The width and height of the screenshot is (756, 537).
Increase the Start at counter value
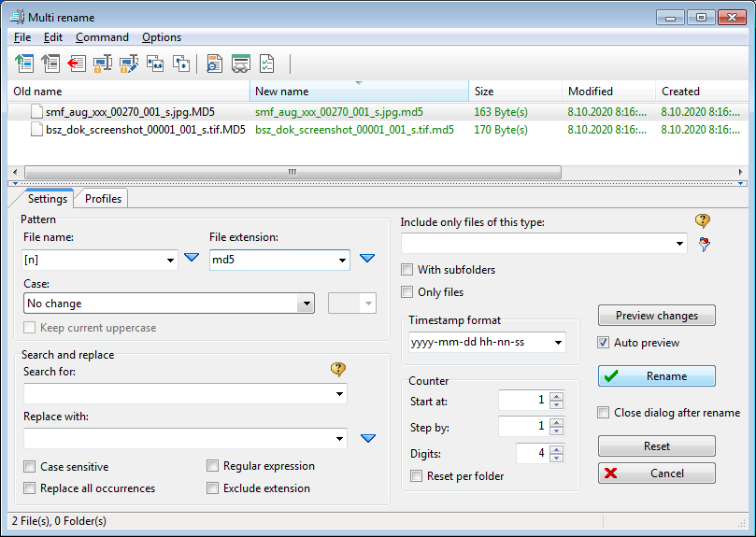click(x=556, y=397)
